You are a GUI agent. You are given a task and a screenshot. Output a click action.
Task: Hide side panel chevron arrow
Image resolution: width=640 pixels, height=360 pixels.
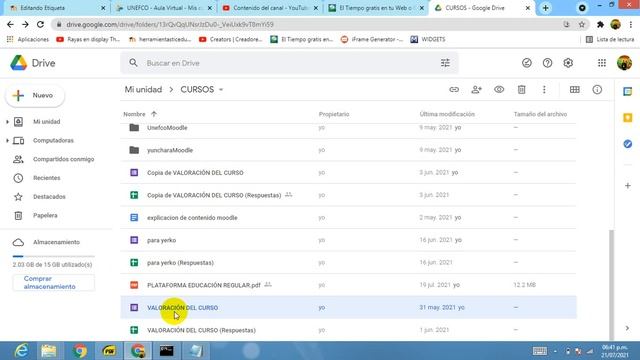(627, 328)
